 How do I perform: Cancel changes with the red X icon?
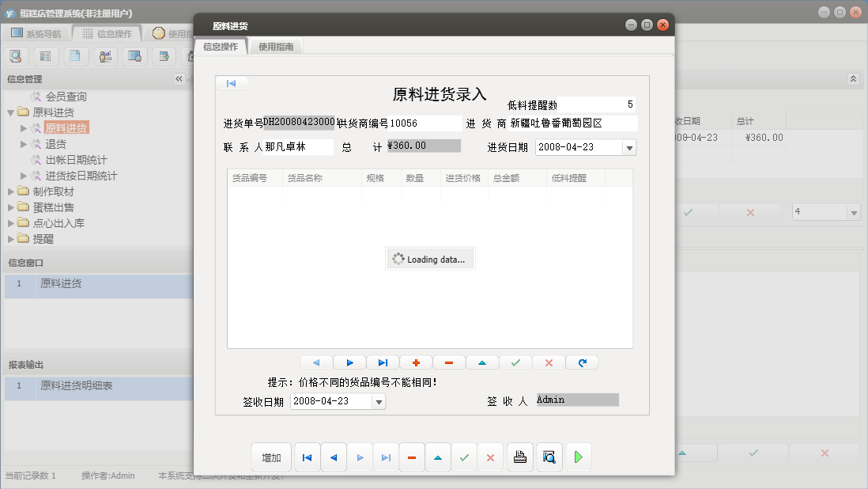click(548, 362)
